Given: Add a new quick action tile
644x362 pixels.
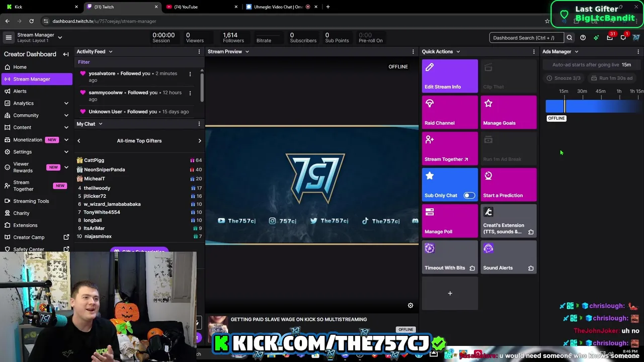Looking at the screenshot, I should point(450,293).
